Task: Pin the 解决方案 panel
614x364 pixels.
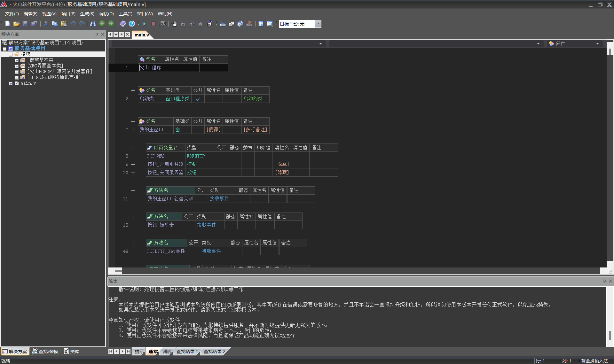Action: coord(97,34)
